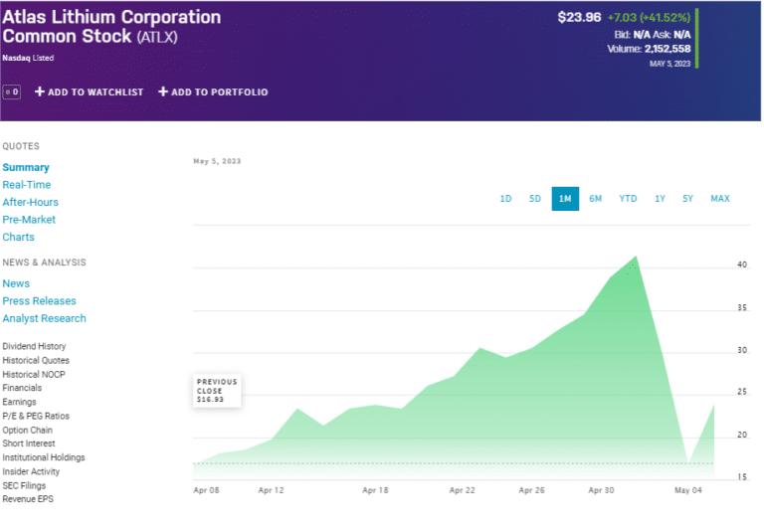764x532 pixels.
Task: Switch chart to 6M range
Action: (595, 199)
